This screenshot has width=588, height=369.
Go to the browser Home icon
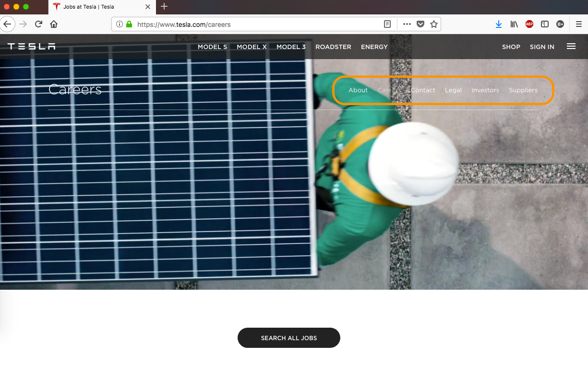[x=54, y=24]
